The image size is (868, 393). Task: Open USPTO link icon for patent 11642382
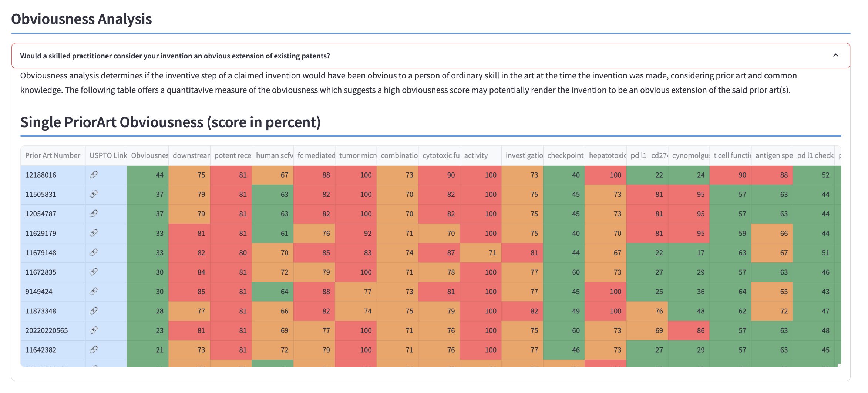pyautogui.click(x=94, y=350)
